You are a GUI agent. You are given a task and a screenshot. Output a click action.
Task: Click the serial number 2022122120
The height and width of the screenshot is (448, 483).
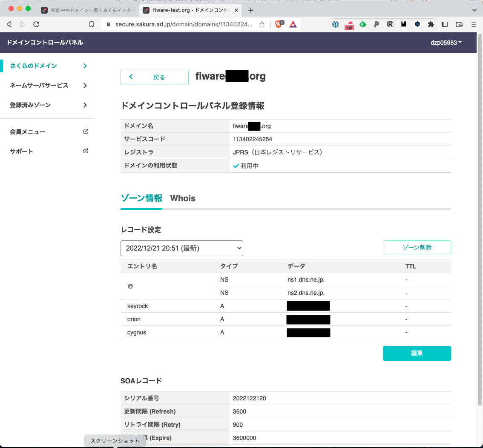point(249,398)
